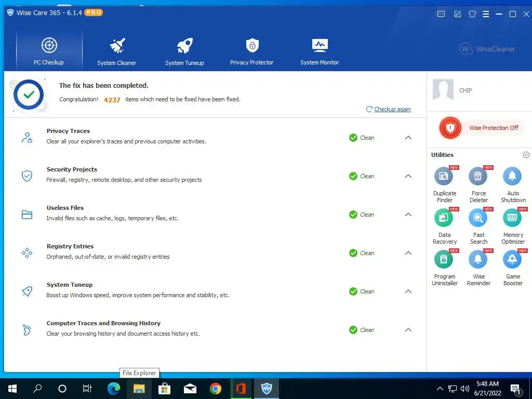Click Clean status for Registry Entries
This screenshot has height=399, width=532.
[x=362, y=253]
